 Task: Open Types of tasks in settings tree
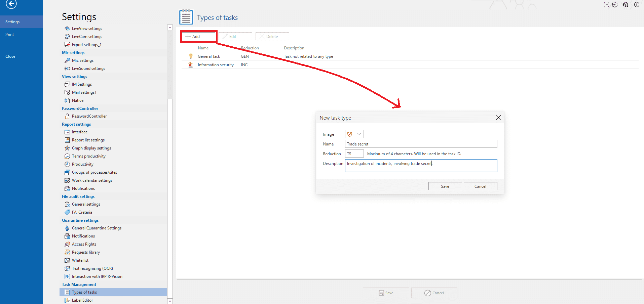tap(113, 292)
